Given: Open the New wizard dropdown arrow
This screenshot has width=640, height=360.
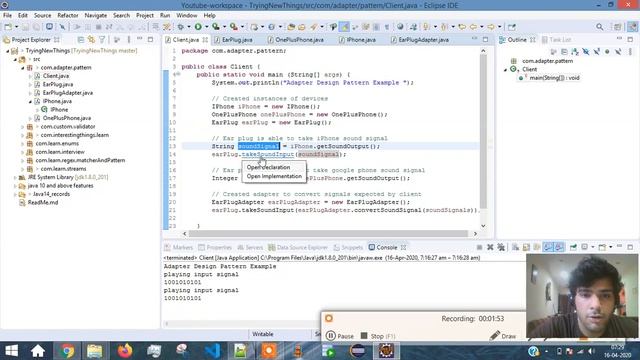Looking at the screenshot, I should (16, 27).
